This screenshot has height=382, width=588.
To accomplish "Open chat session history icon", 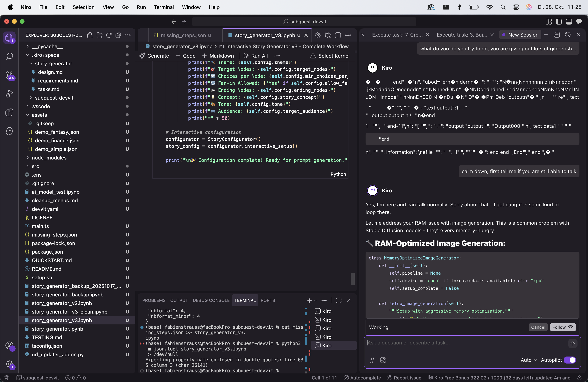I will [x=568, y=35].
